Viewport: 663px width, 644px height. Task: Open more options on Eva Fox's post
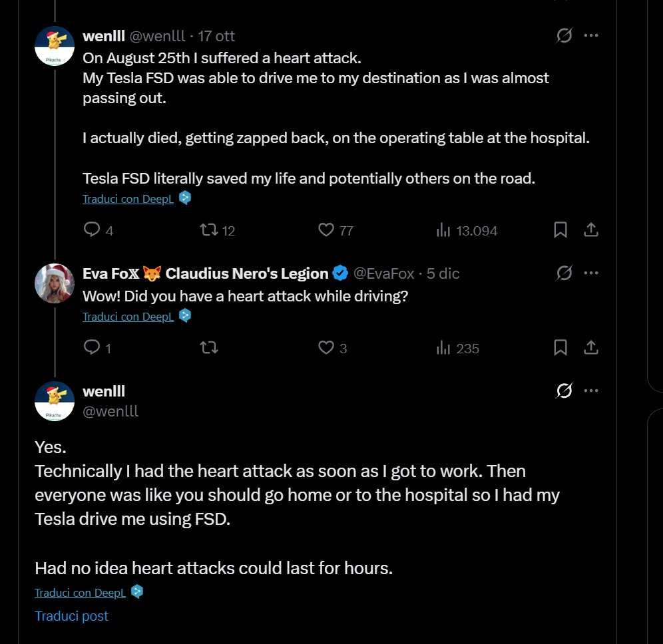[591, 273]
